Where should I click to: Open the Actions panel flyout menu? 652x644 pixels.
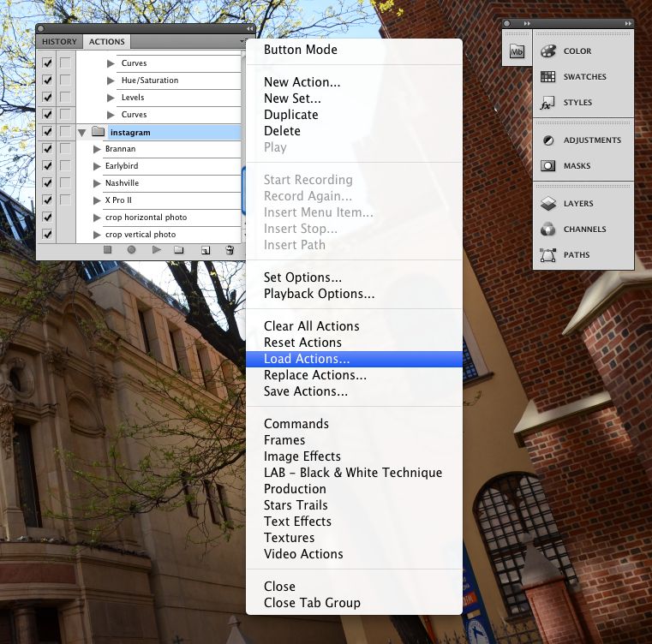tap(242, 42)
